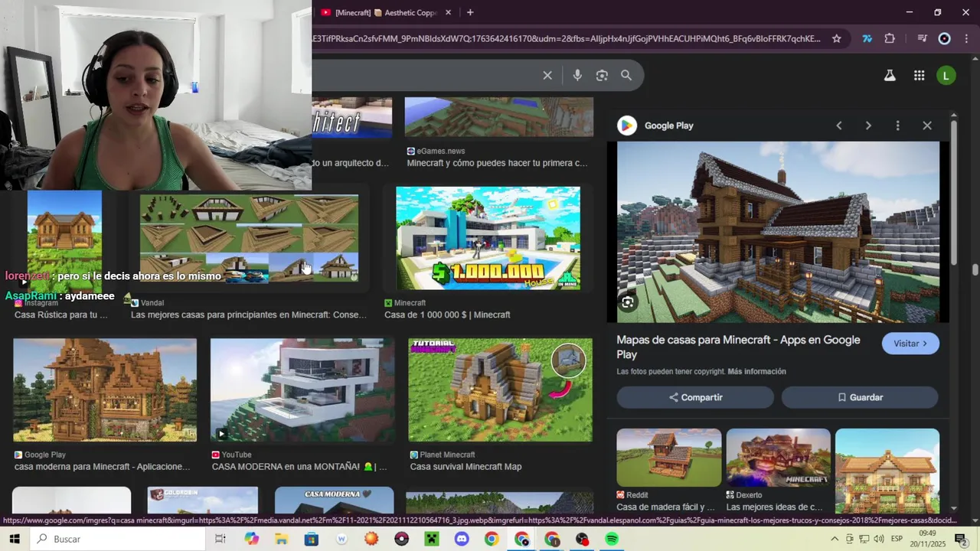Show the next image in preview panel

click(x=868, y=126)
